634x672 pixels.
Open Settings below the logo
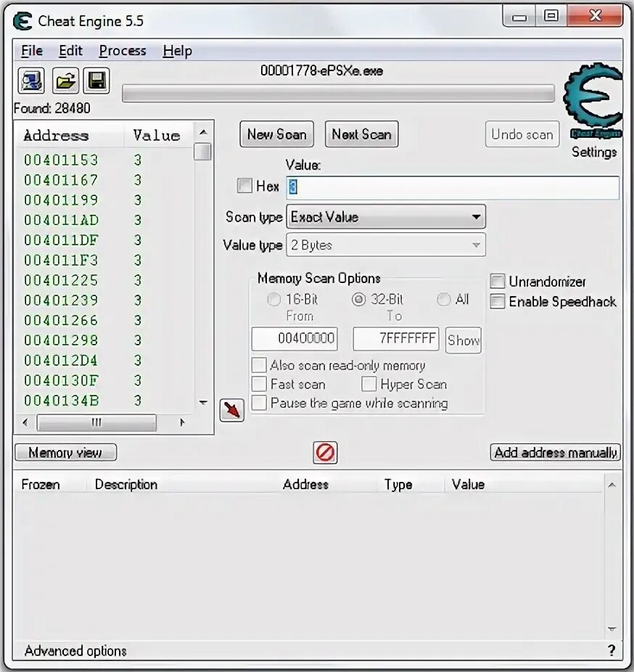coord(594,152)
